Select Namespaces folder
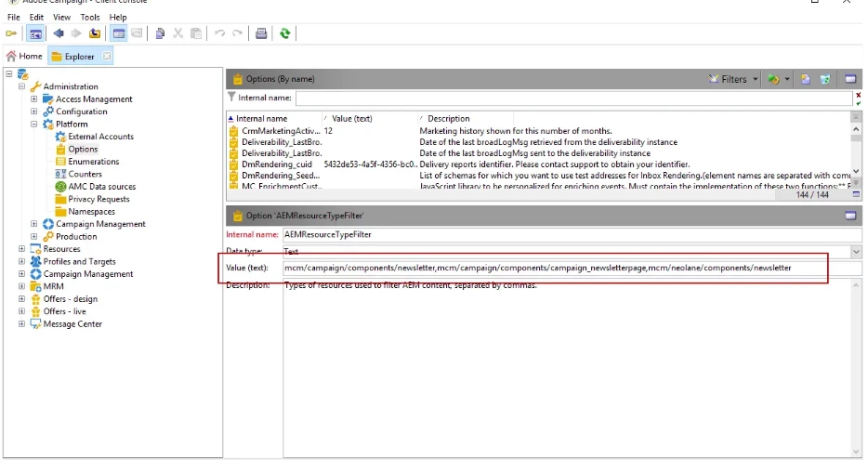 [91, 212]
